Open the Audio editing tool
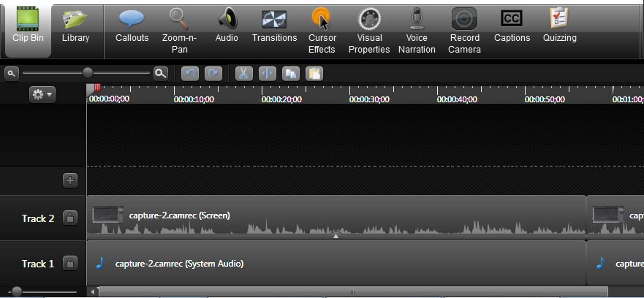This screenshot has width=644, height=298. [227, 28]
